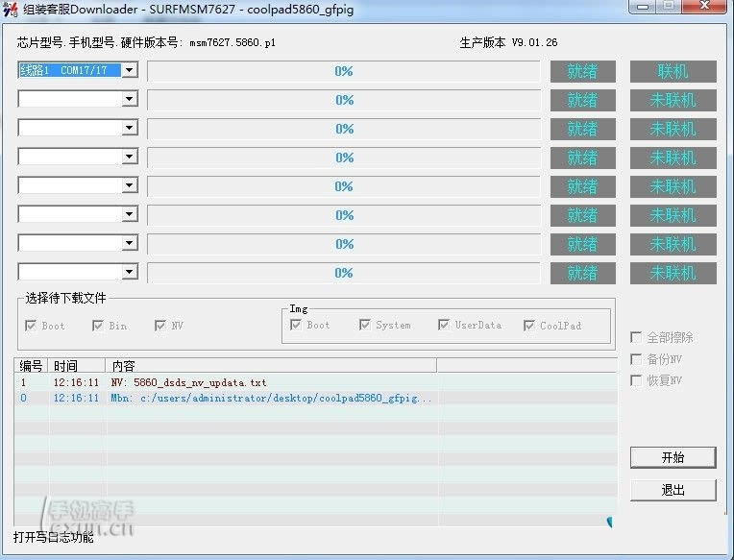This screenshot has width=734, height=560.
Task: Toggle the 备份NV checkbox
Action: (x=636, y=359)
